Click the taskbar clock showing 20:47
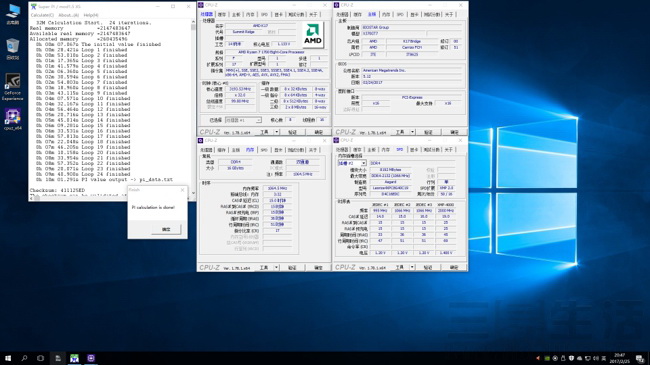This screenshot has height=365, width=650. (620, 358)
